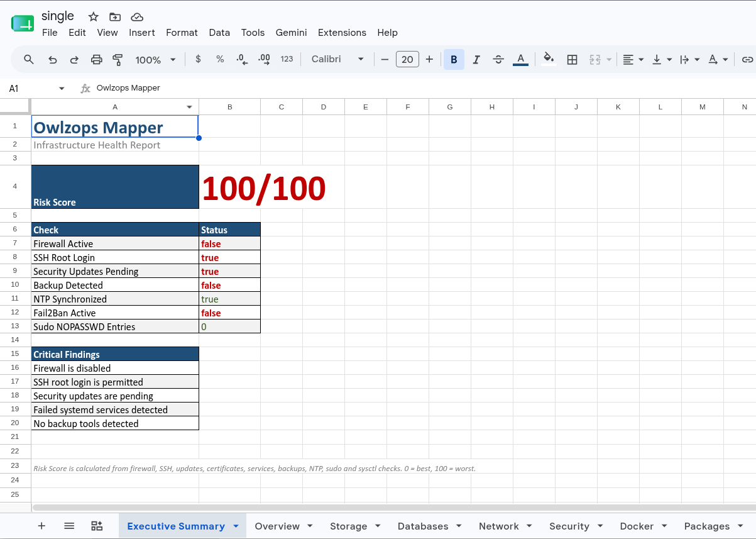Click the font size field

pyautogui.click(x=407, y=59)
